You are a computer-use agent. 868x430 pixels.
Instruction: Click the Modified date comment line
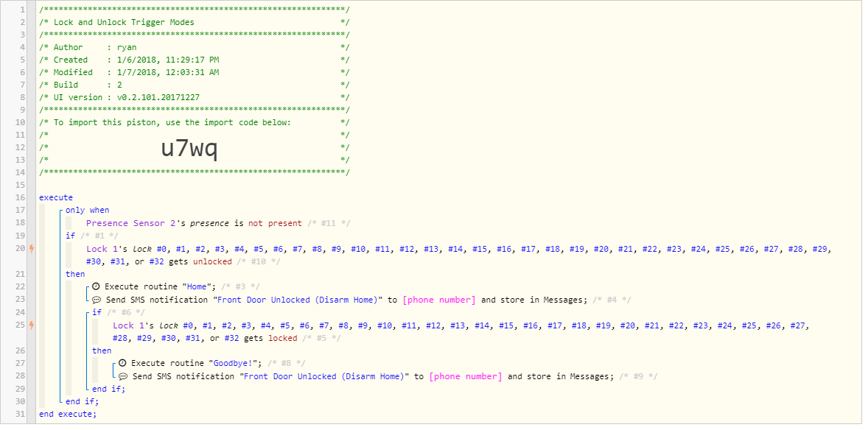pos(195,72)
